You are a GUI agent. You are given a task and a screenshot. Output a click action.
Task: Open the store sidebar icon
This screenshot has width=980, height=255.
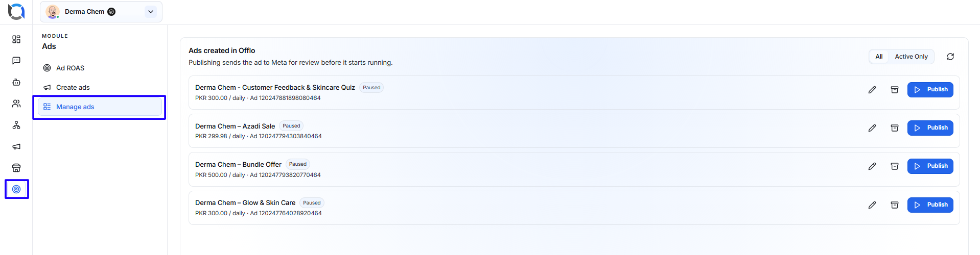[x=16, y=168]
